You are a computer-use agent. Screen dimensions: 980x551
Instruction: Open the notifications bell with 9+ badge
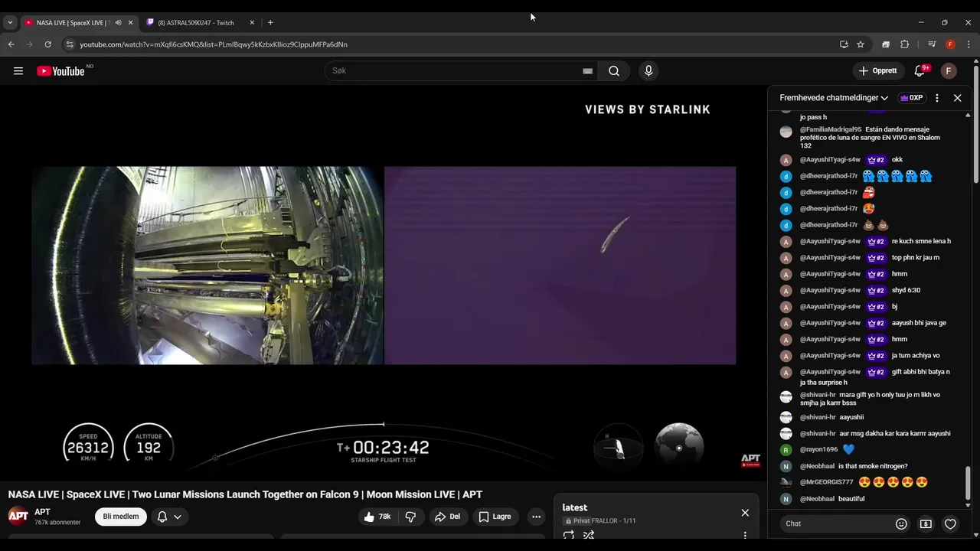(x=920, y=71)
